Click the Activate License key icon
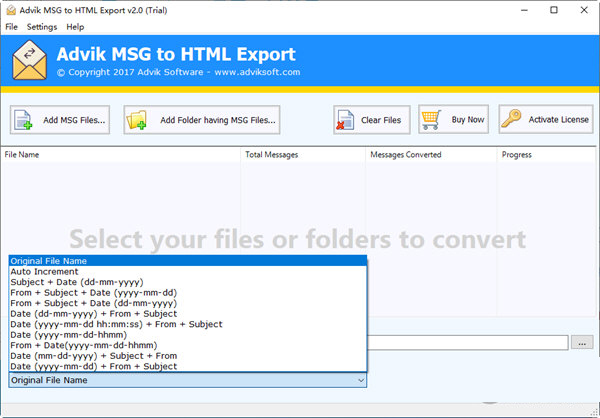The image size is (600, 418). (511, 119)
